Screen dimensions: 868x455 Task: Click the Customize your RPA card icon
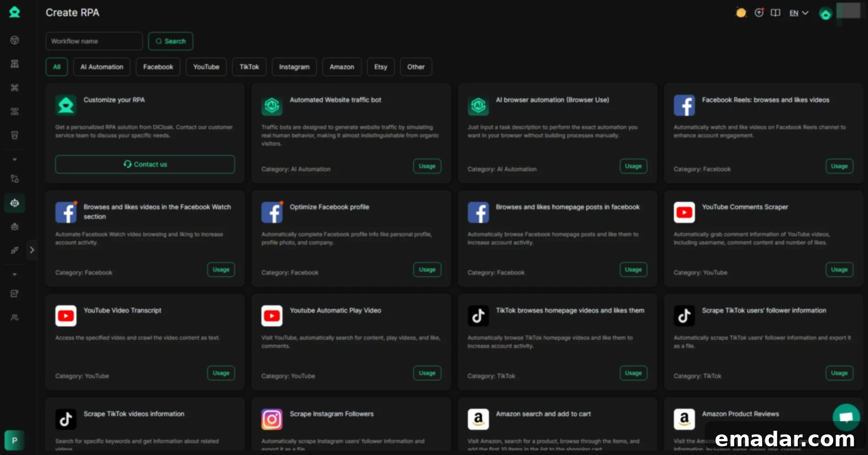click(66, 105)
